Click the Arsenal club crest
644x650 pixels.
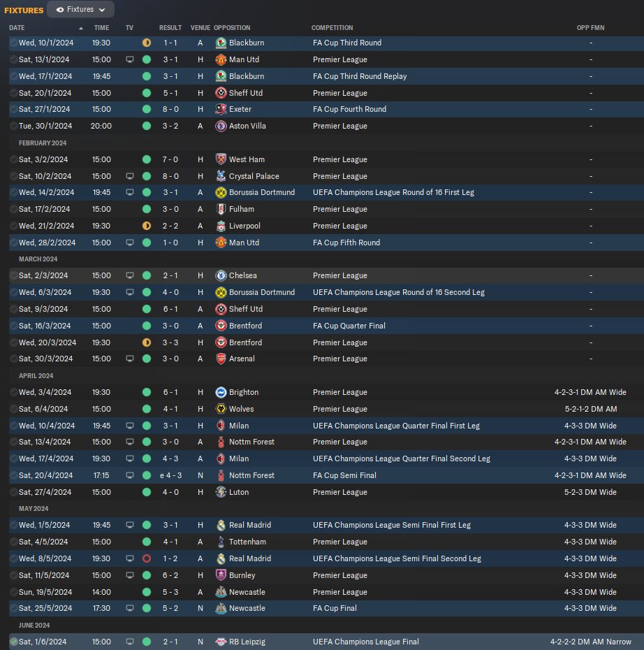221,359
